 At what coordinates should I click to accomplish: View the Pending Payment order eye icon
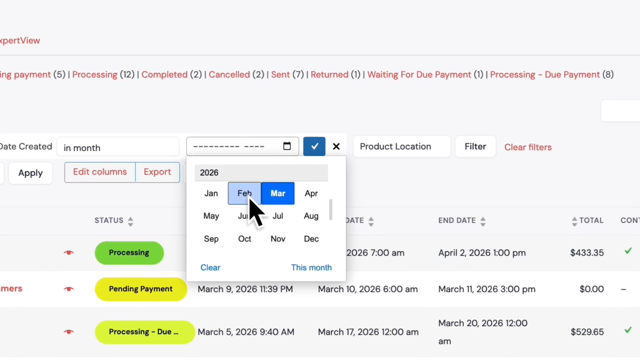pos(69,289)
